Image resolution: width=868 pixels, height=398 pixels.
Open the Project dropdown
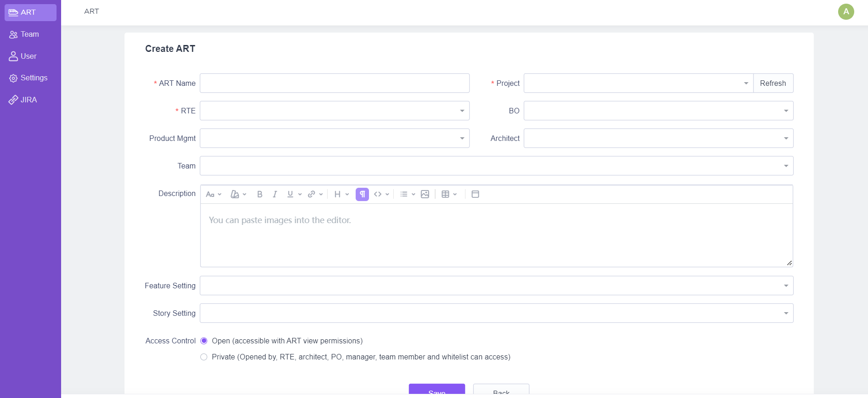638,83
